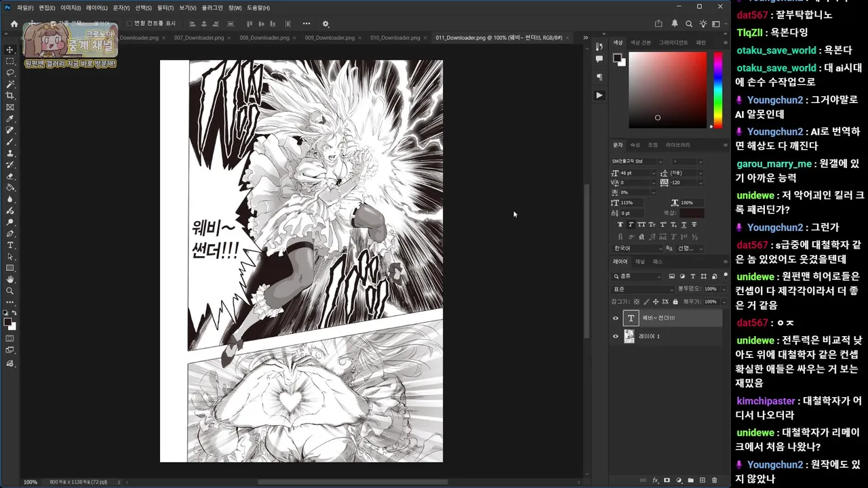Open more align options ellipsis

click(x=307, y=24)
